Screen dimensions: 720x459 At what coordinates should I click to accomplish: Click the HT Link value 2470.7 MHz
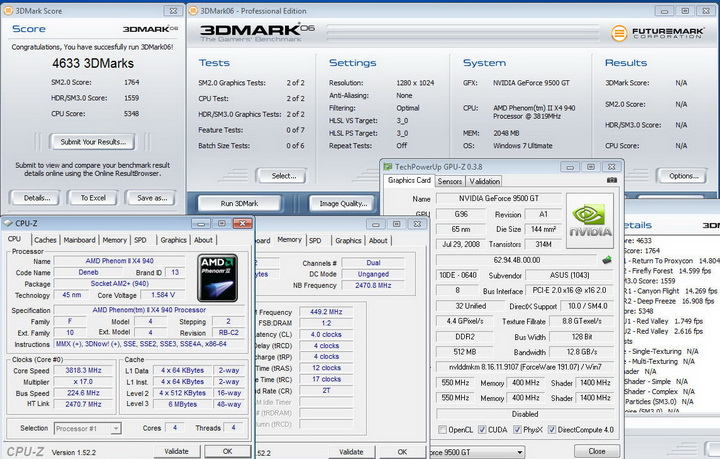pyautogui.click(x=83, y=404)
